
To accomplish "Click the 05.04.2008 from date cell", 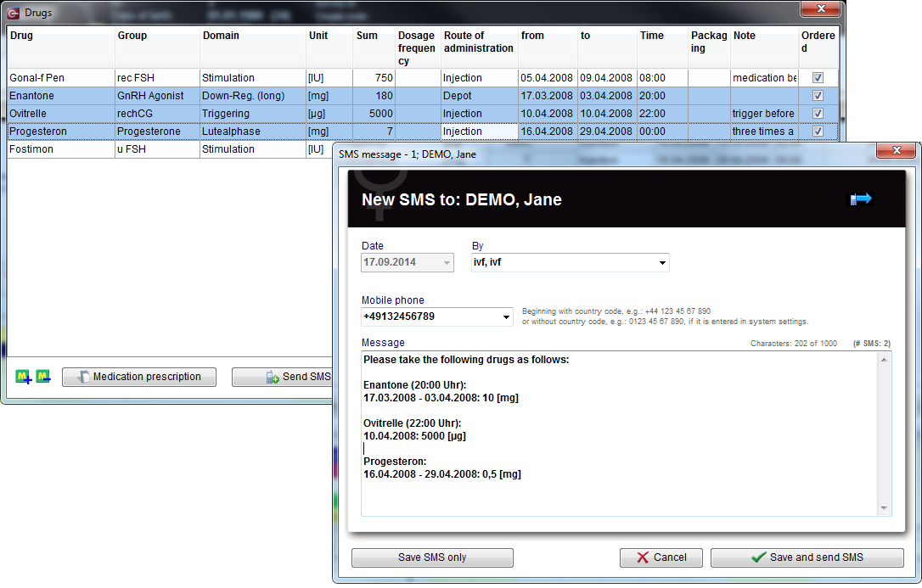I will [x=548, y=77].
